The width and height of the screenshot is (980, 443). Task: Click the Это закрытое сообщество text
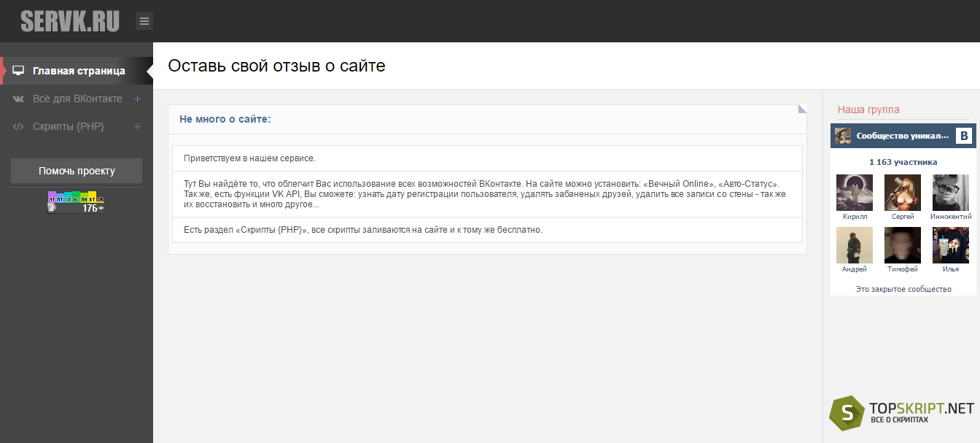click(x=903, y=289)
